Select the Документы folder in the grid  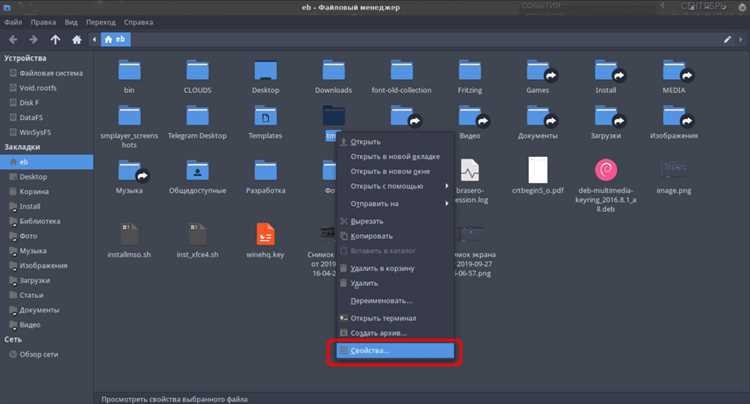point(538,122)
